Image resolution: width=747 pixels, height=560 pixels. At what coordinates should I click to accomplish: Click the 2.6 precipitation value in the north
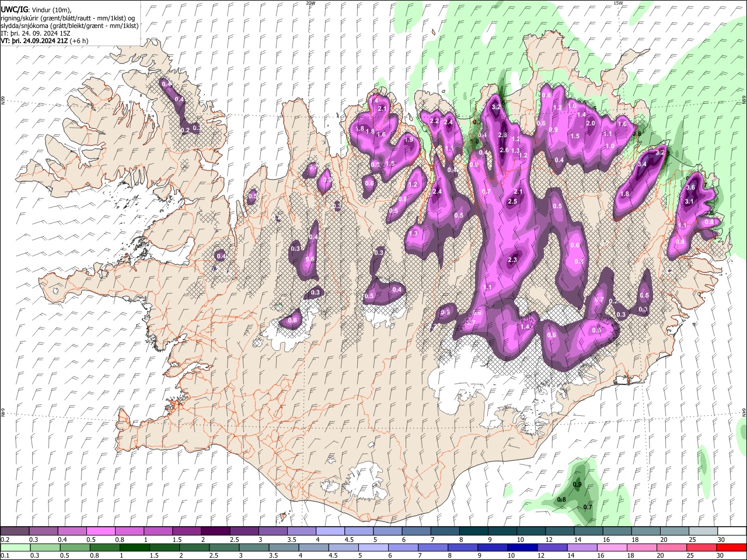tap(504, 150)
